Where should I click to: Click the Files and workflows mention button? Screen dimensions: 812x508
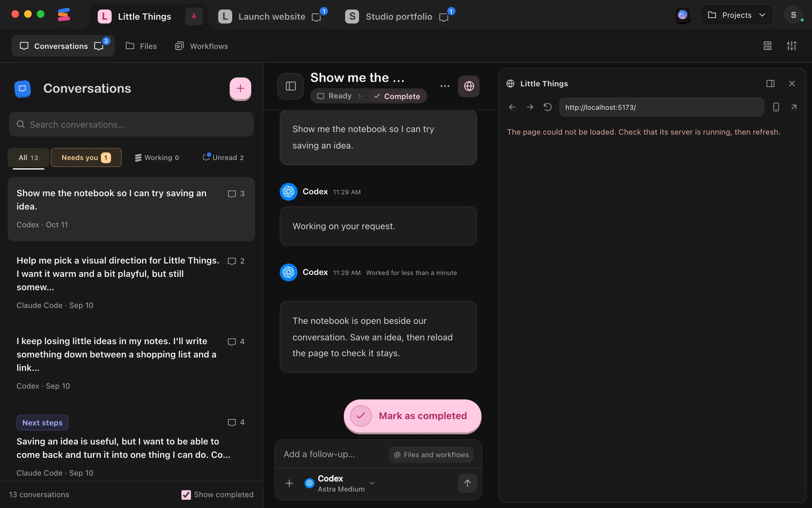(x=431, y=455)
